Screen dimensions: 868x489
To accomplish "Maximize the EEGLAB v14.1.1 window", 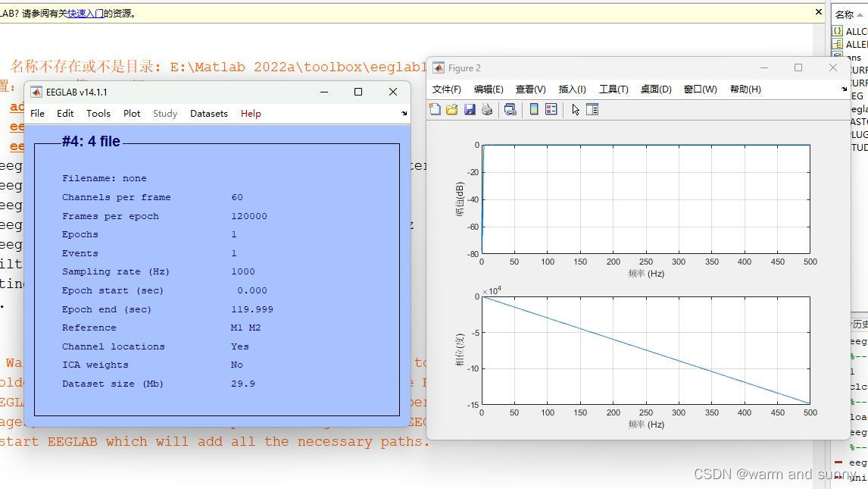I will [x=358, y=92].
